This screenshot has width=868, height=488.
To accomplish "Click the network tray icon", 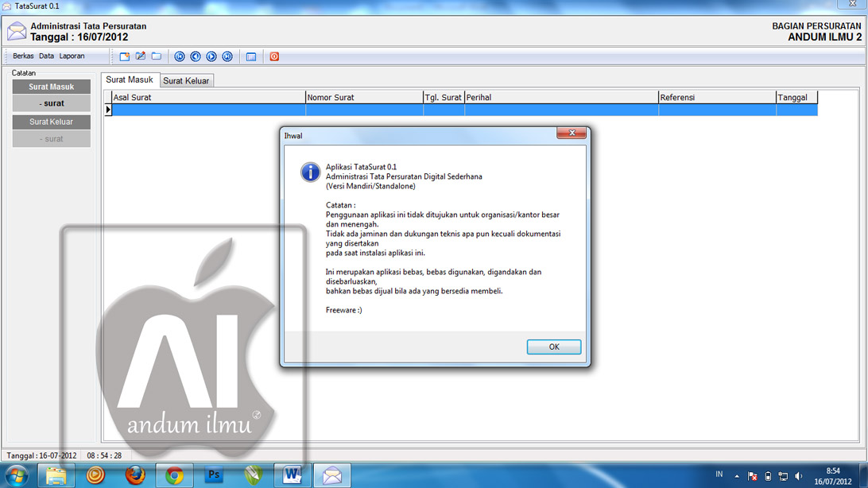I will click(783, 476).
